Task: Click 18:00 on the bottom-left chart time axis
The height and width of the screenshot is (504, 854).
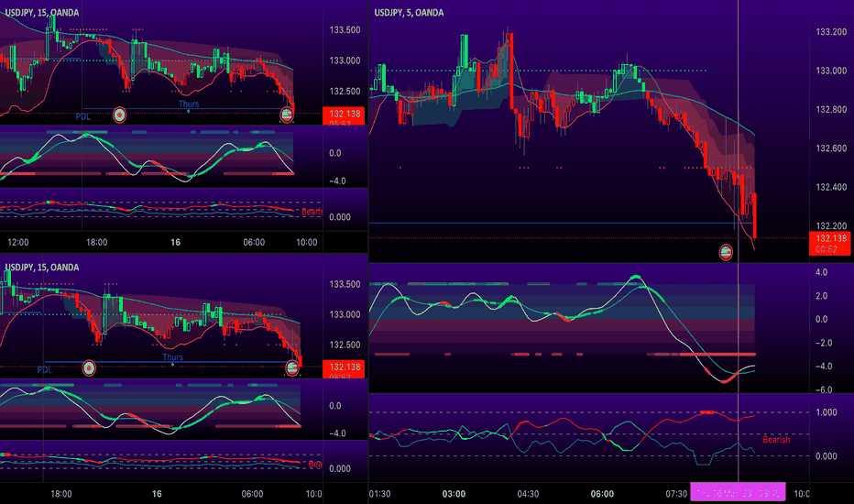Action: pyautogui.click(x=61, y=494)
